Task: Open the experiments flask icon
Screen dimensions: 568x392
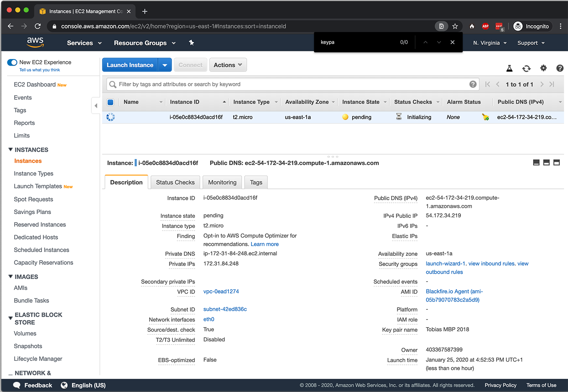Action: pyautogui.click(x=510, y=69)
